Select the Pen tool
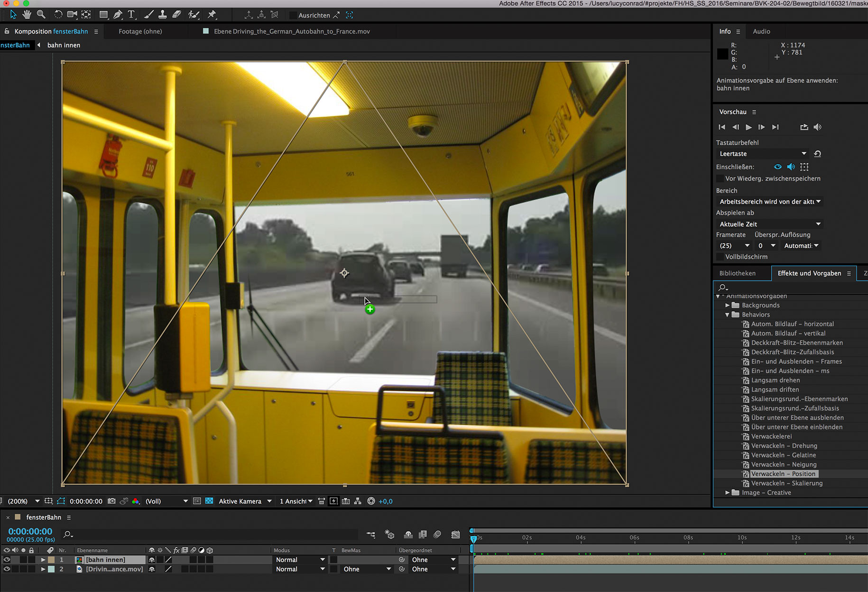 coord(117,15)
